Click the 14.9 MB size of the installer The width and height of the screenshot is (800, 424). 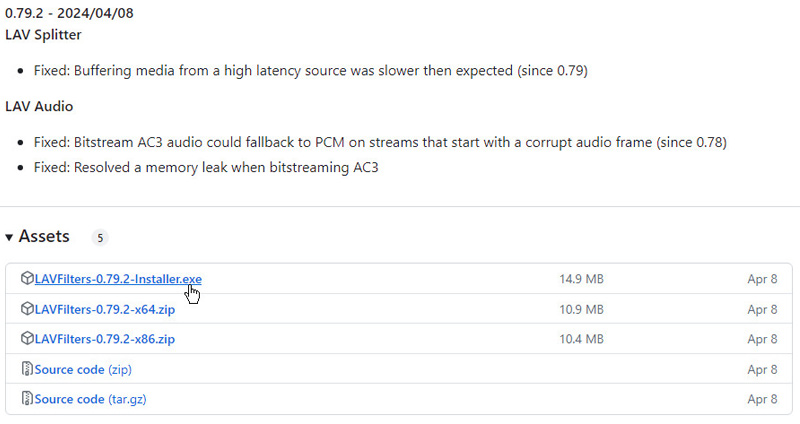[x=581, y=279]
